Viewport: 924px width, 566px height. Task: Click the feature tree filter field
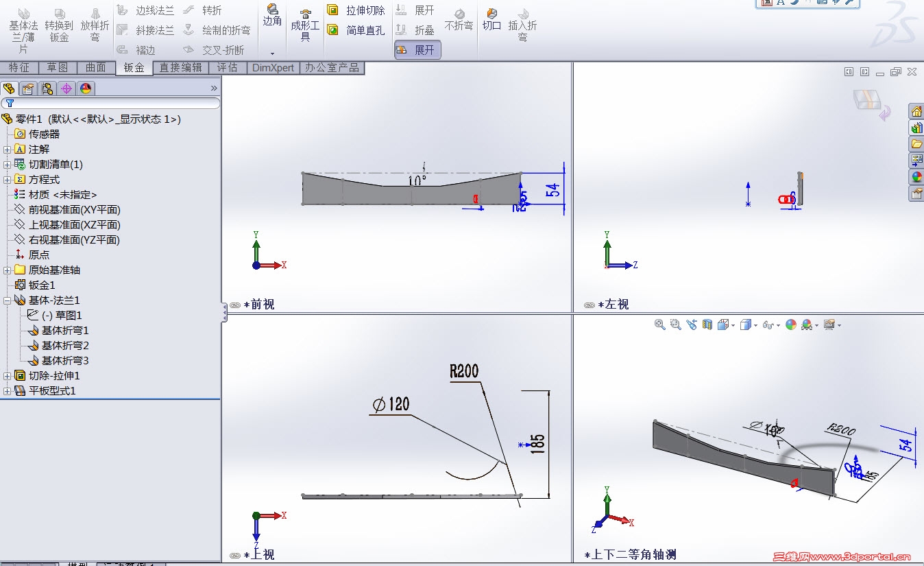pyautogui.click(x=111, y=104)
